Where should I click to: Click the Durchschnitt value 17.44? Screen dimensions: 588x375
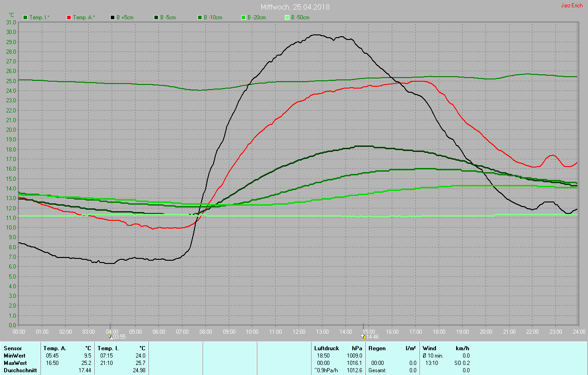point(85,370)
